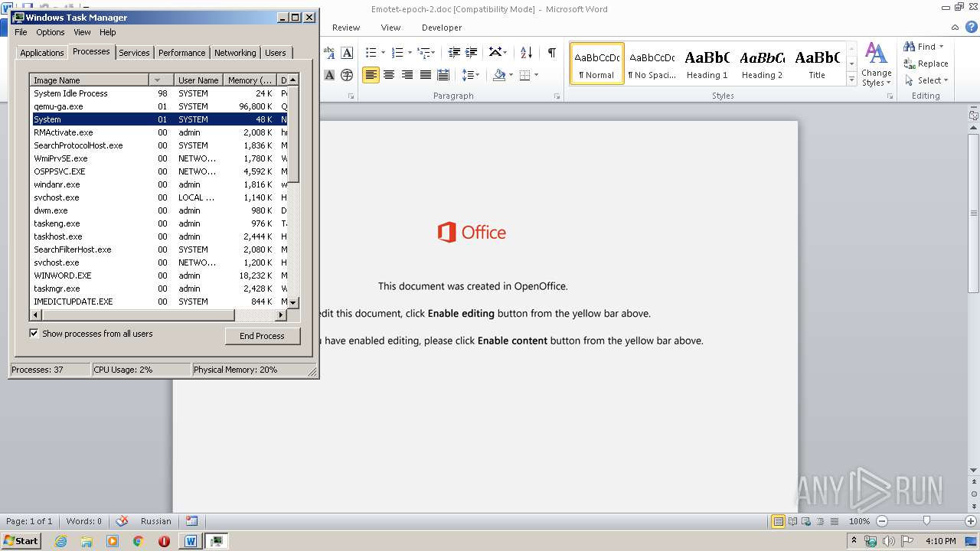Apply Justify alignment
The width and height of the screenshot is (980, 551).
[425, 74]
